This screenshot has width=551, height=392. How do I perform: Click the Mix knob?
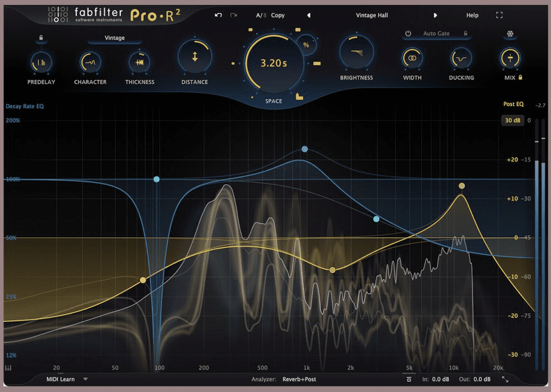point(510,58)
